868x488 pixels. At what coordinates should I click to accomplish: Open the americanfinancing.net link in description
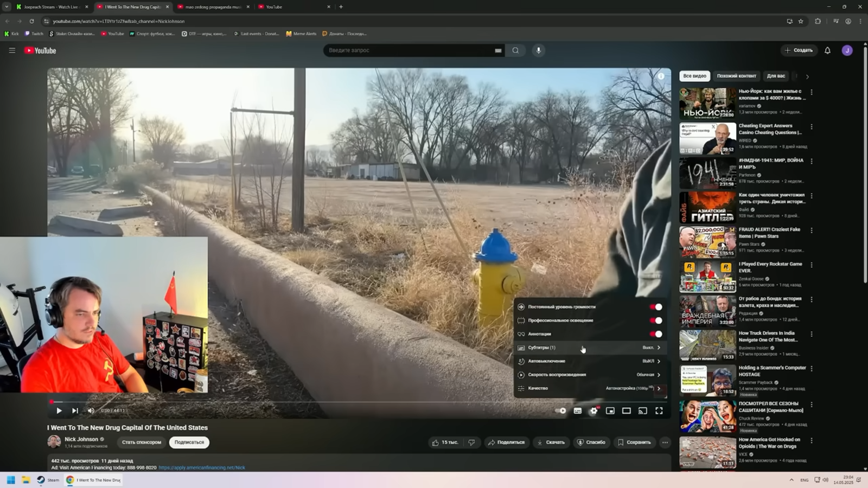click(x=202, y=467)
